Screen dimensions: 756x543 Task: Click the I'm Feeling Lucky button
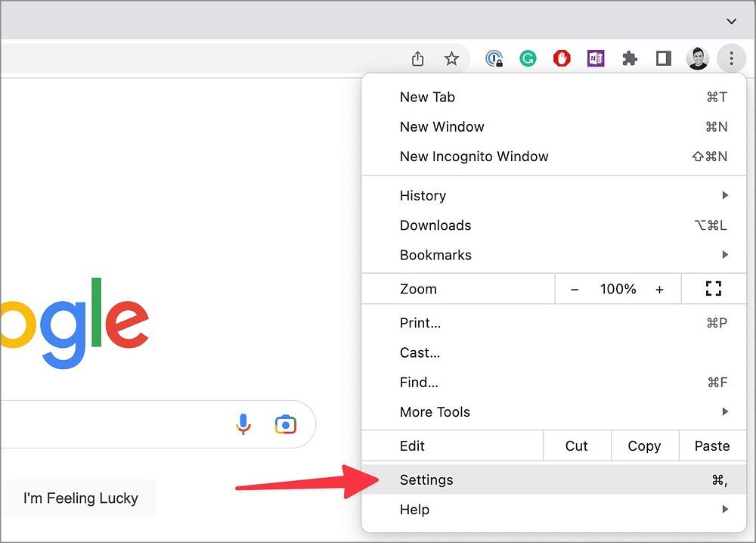click(81, 498)
